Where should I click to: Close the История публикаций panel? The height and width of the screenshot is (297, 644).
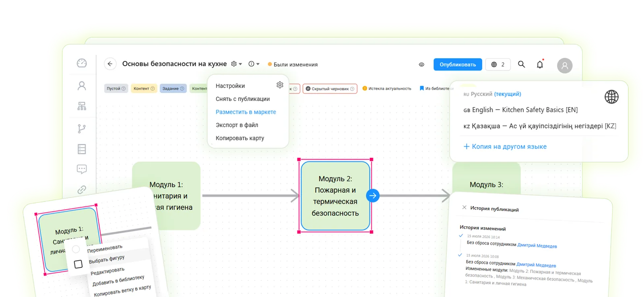click(x=464, y=207)
